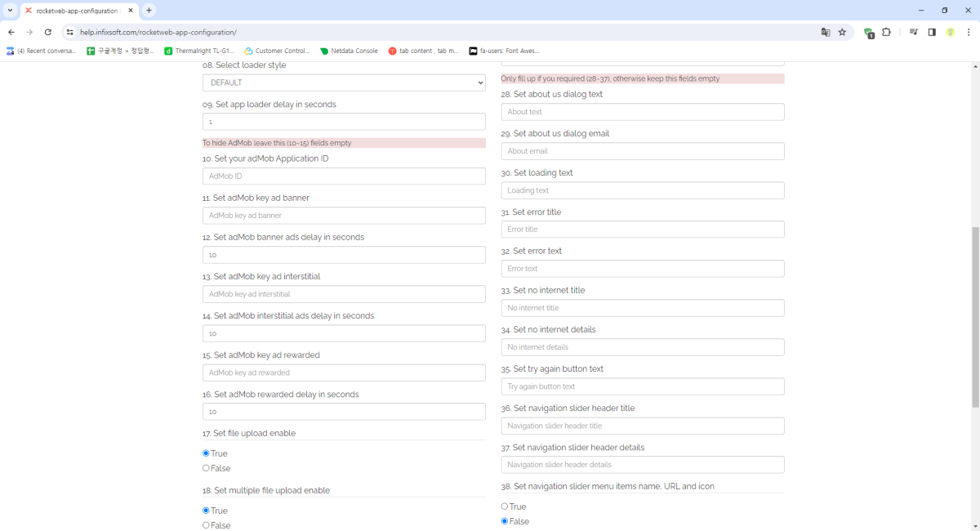Select False for file upload enable

(x=206, y=468)
